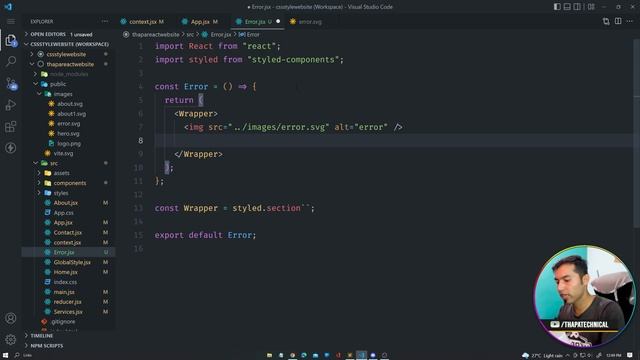Image resolution: width=640 pixels, height=360 pixels.
Task: Expand the assets folder
Action: pyautogui.click(x=62, y=173)
